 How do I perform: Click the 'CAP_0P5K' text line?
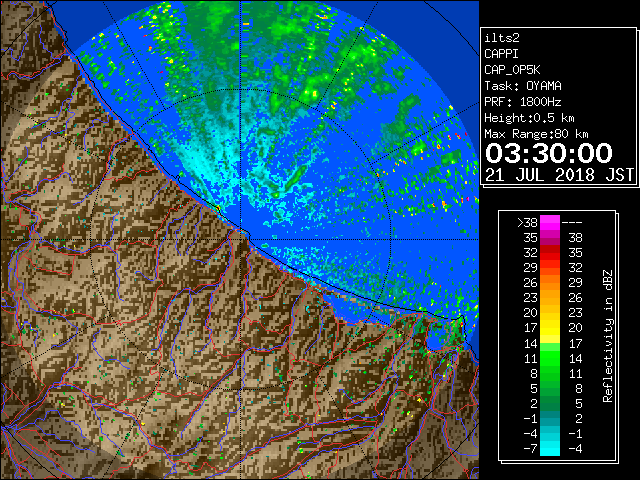tap(512, 70)
